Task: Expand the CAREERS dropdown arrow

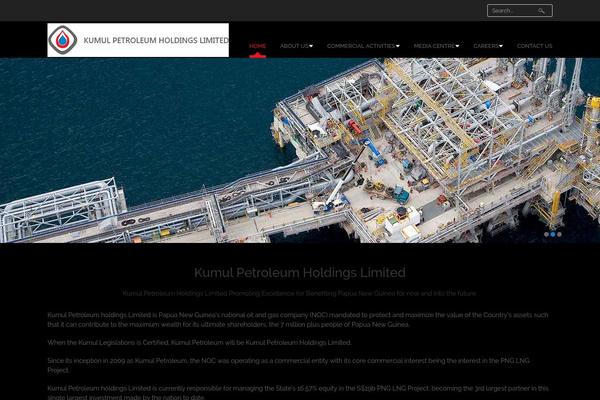Action: pyautogui.click(x=501, y=46)
